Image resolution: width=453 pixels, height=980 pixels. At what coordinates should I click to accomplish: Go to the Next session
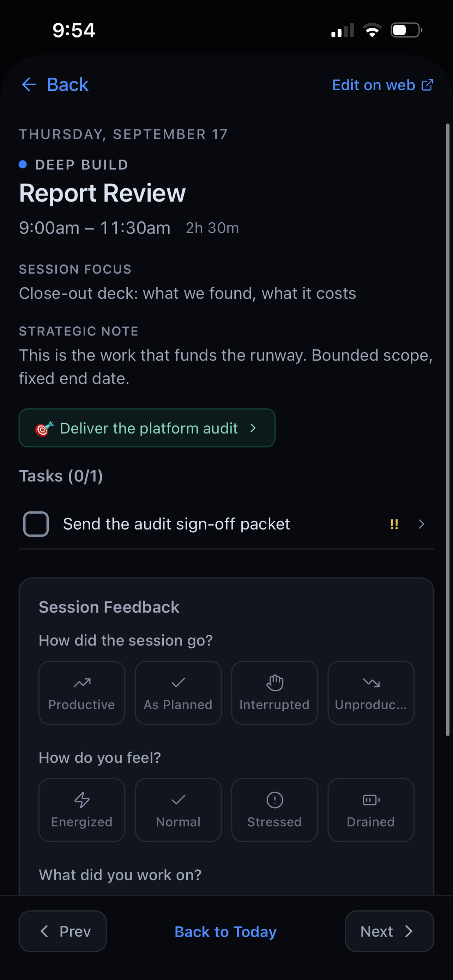click(x=389, y=931)
